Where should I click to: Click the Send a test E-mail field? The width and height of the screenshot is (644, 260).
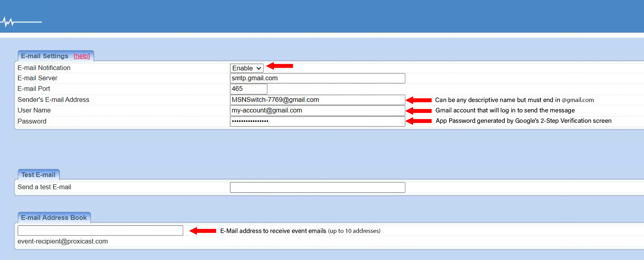click(317, 187)
